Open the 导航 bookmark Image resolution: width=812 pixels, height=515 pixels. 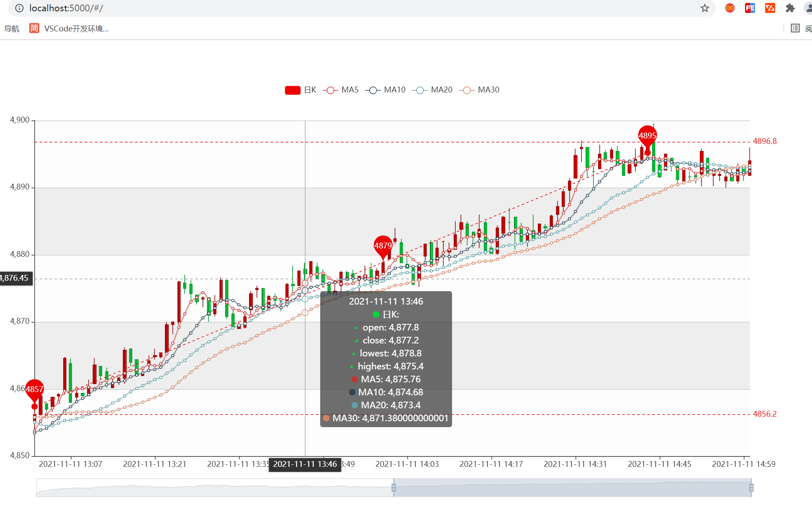pos(12,28)
